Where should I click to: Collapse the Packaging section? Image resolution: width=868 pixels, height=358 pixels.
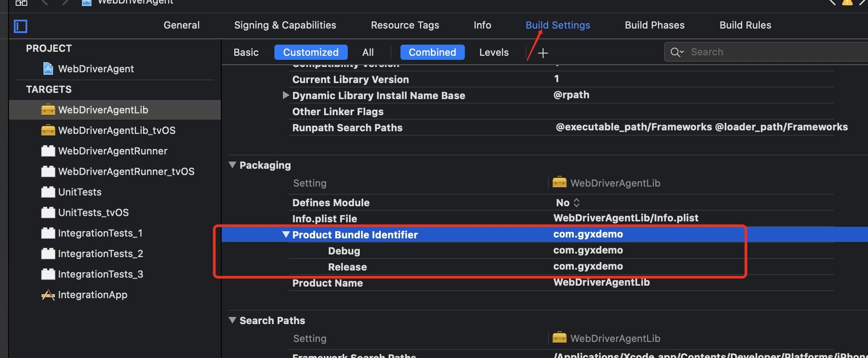[x=232, y=165]
